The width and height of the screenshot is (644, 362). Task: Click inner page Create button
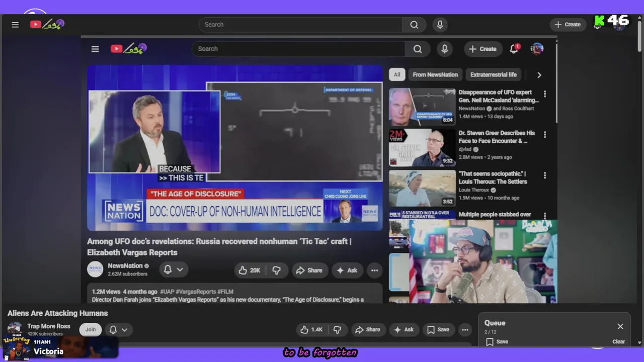pyautogui.click(x=482, y=49)
